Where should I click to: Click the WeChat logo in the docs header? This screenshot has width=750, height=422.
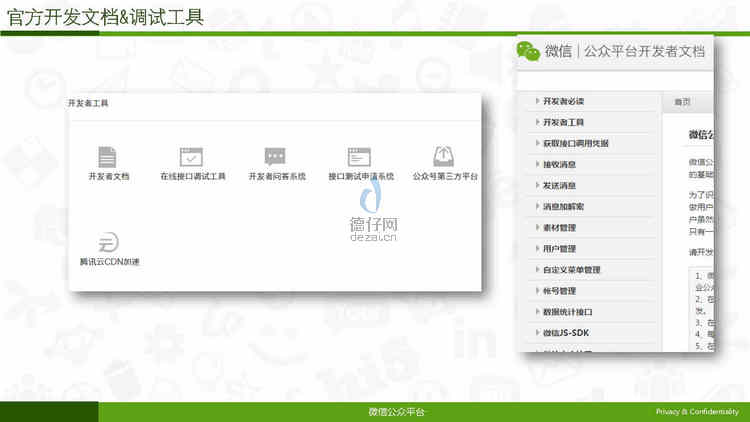528,51
